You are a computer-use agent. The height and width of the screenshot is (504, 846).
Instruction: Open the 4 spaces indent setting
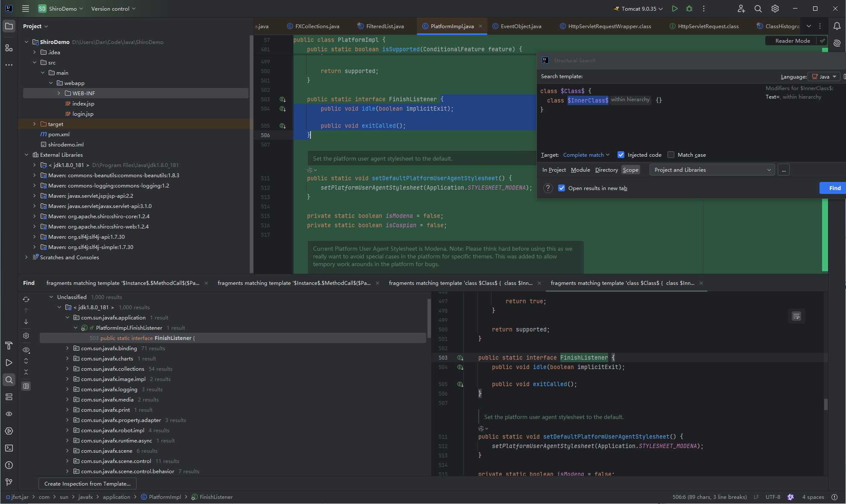(813, 497)
